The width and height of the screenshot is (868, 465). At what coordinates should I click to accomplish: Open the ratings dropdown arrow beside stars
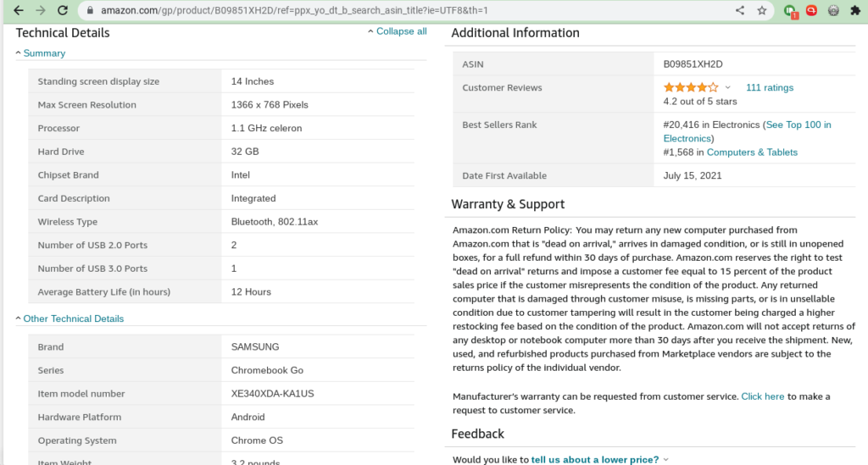[728, 87]
